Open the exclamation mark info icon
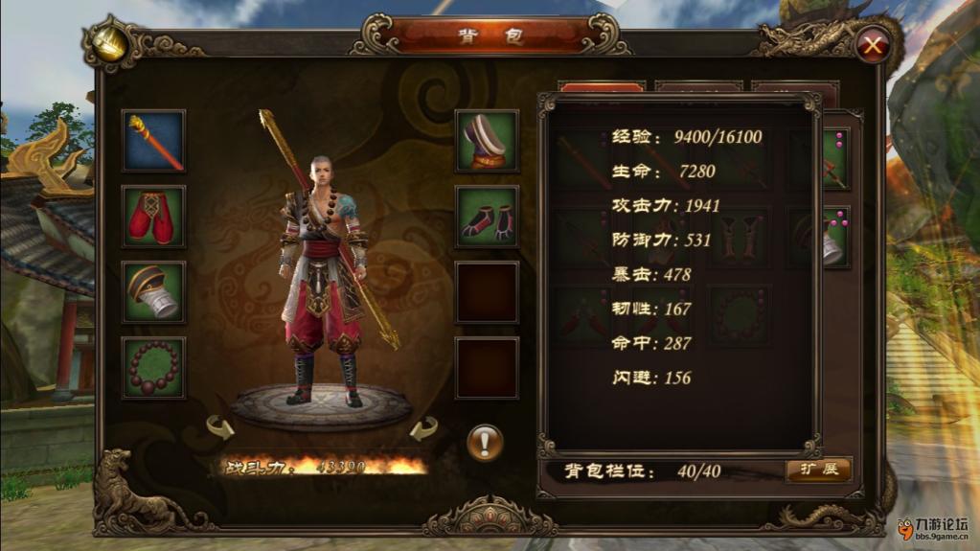The image size is (980, 551). pyautogui.click(x=485, y=443)
